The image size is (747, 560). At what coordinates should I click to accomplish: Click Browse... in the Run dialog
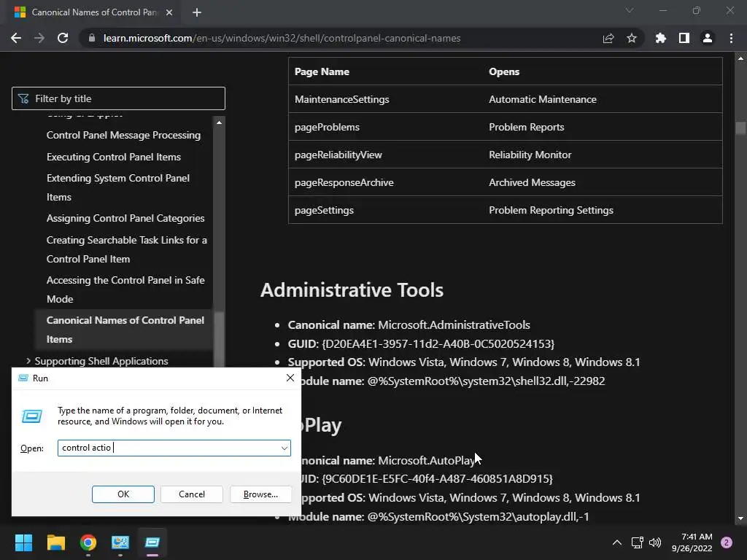[x=260, y=494]
